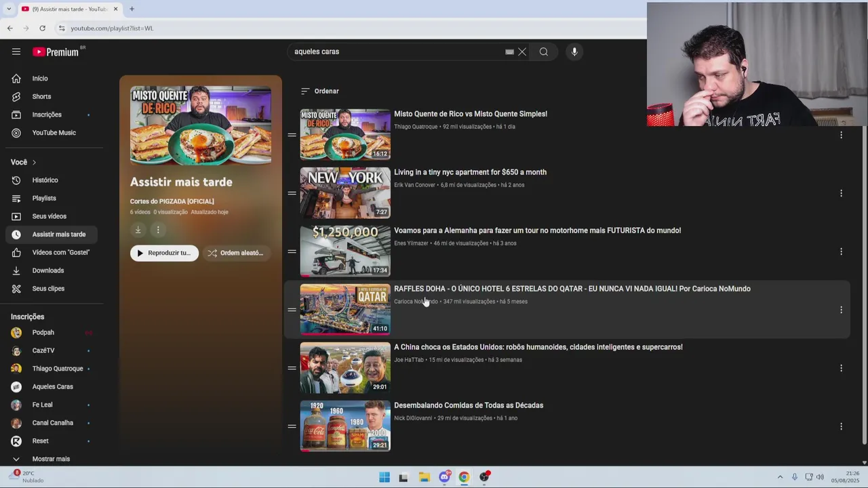Image resolution: width=868 pixels, height=488 pixels.
Task: Open options menu for motorhome video
Action: [841, 251]
